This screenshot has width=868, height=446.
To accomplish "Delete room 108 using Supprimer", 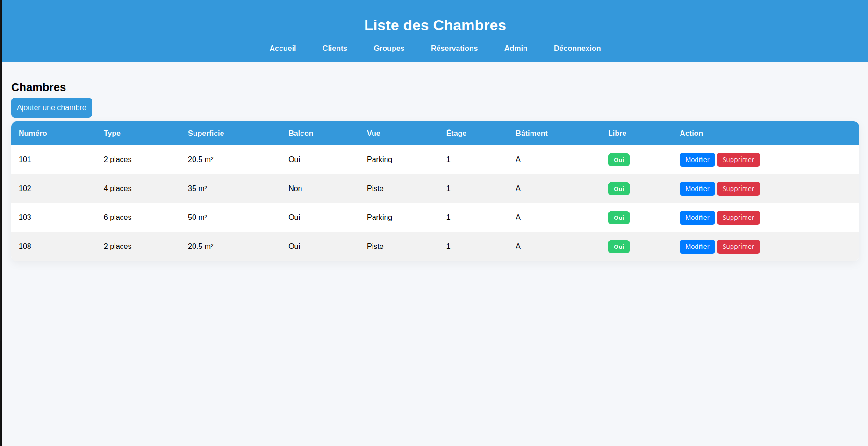I will pos(738,247).
